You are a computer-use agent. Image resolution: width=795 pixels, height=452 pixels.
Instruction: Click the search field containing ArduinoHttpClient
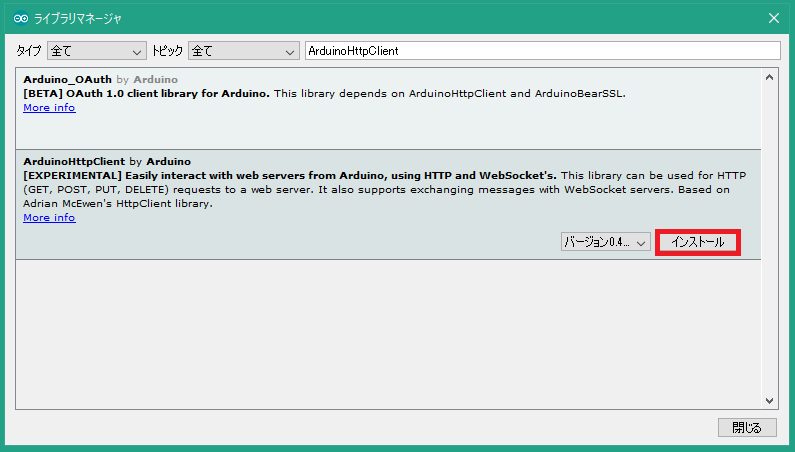click(543, 51)
